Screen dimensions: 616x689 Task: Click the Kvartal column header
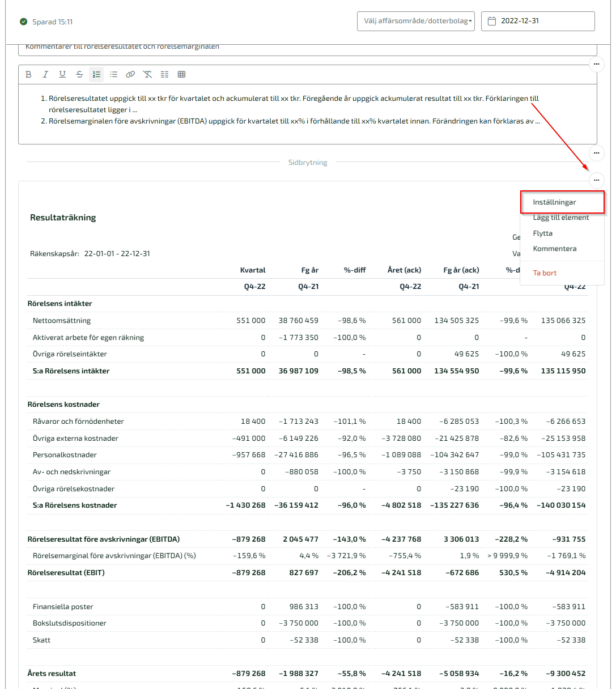pyautogui.click(x=253, y=270)
